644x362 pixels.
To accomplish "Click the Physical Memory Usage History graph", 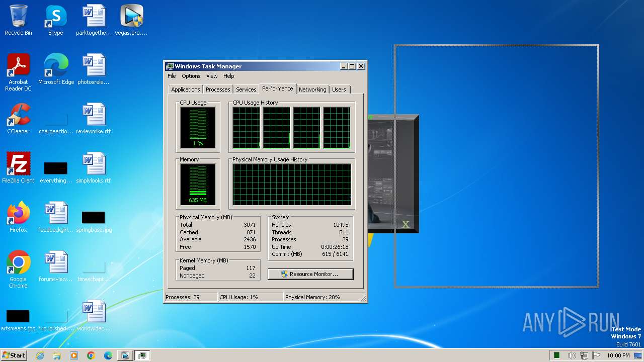I will tap(292, 185).
